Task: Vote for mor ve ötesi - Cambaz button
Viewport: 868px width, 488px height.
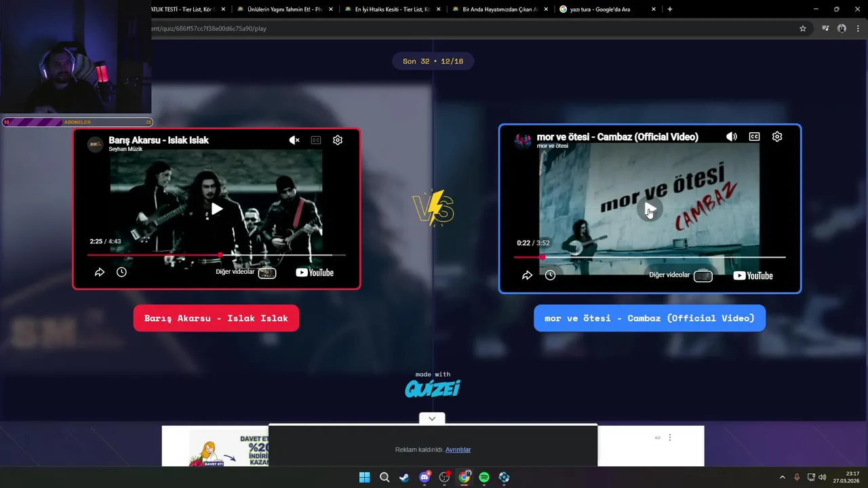Action: click(650, 318)
